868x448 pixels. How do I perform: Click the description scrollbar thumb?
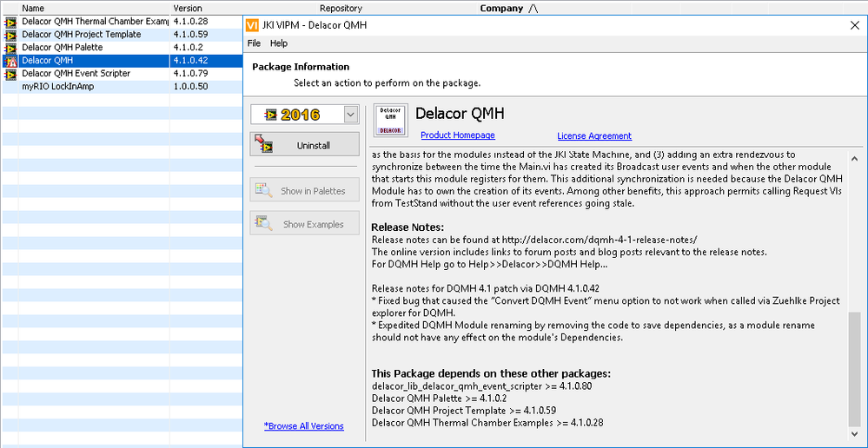pos(854,368)
